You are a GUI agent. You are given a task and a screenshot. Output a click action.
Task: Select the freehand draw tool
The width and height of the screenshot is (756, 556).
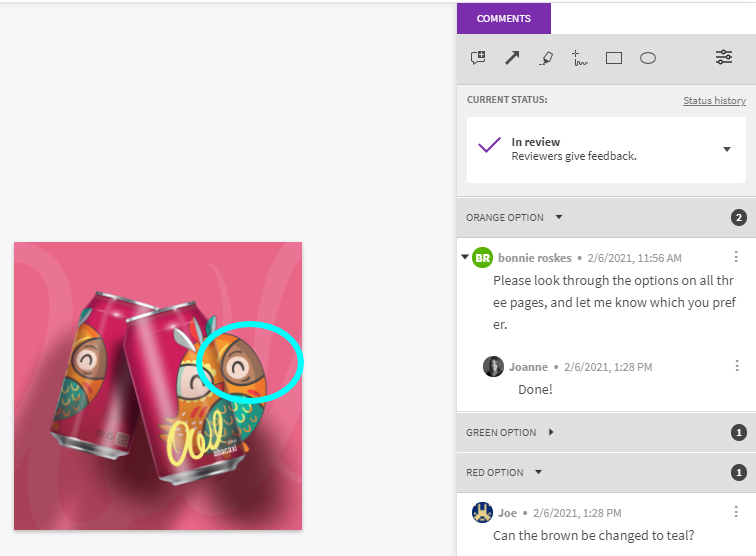(x=580, y=58)
